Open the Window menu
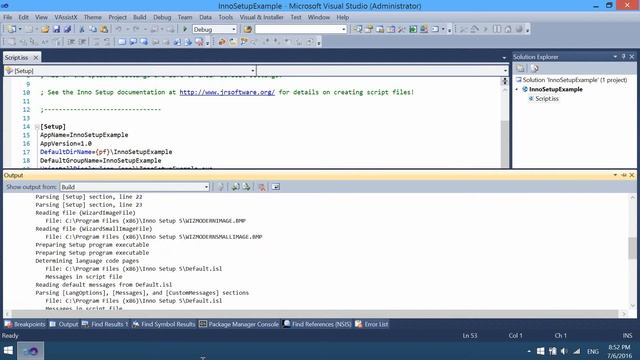This screenshot has height=360, width=640. 318,17
